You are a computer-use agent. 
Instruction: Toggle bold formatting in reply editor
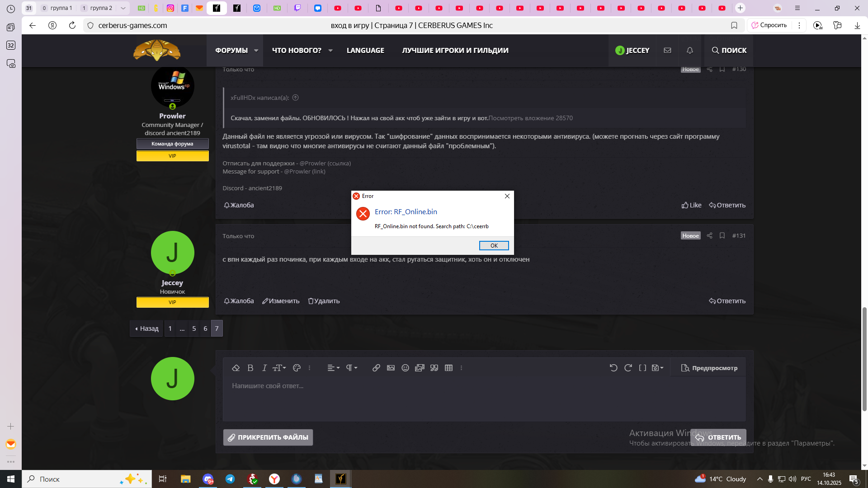click(x=250, y=368)
